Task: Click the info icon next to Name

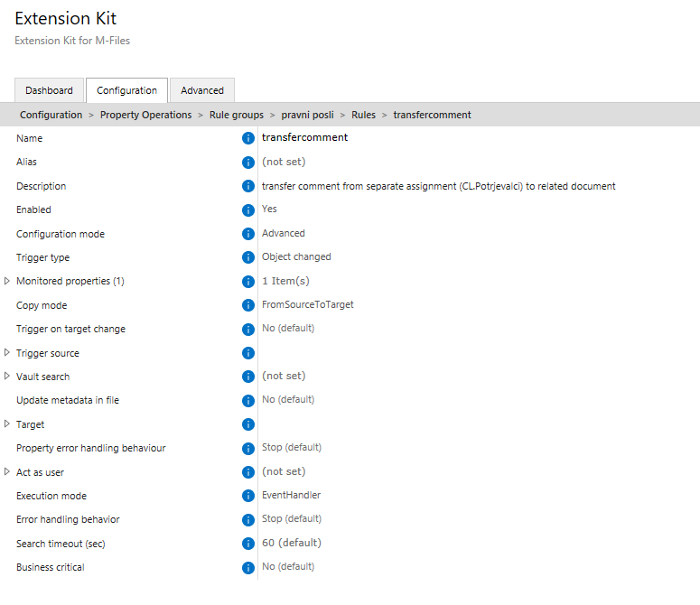Action: (x=247, y=138)
